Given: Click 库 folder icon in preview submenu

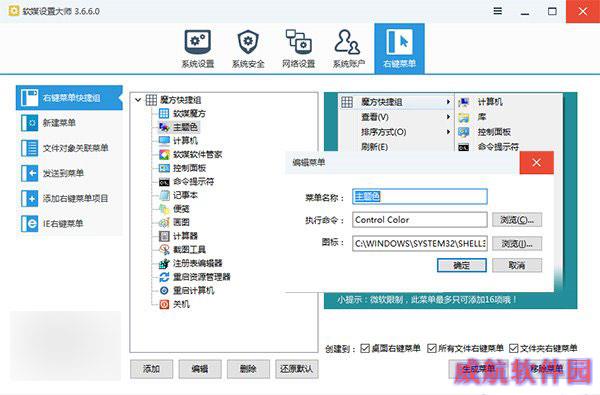Looking at the screenshot, I should [x=464, y=117].
